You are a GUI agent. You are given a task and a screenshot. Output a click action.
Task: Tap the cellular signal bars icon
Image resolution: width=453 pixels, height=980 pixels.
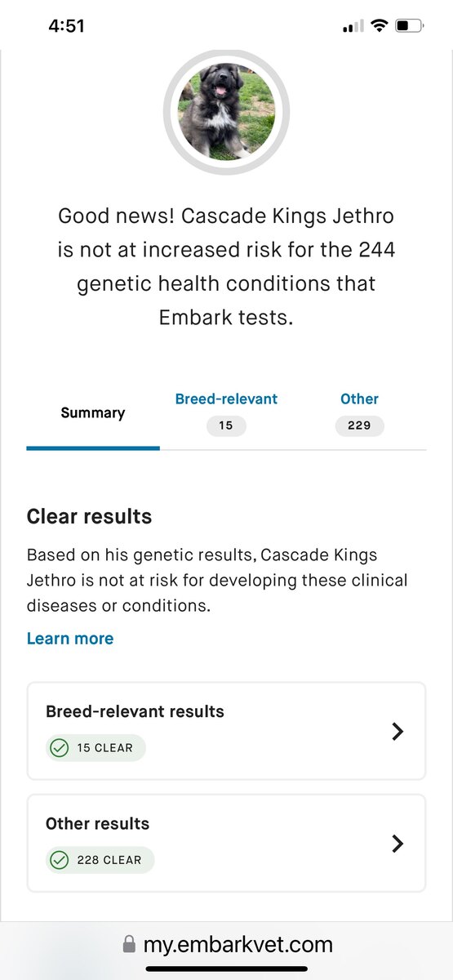[353, 26]
